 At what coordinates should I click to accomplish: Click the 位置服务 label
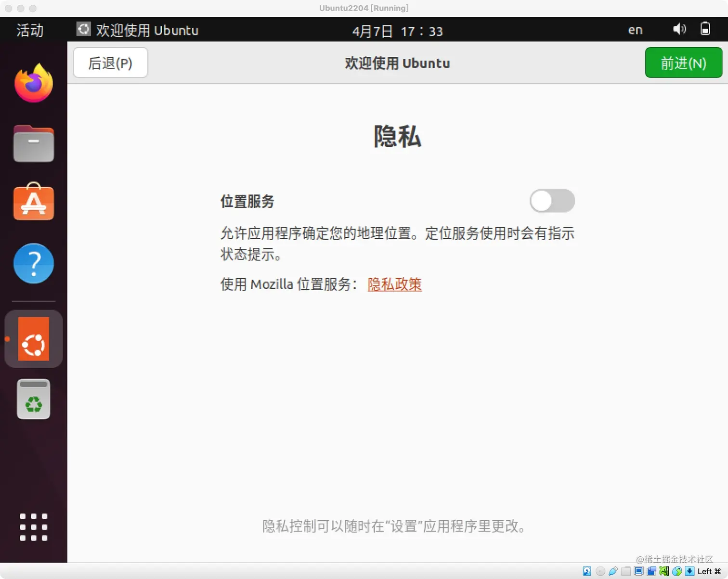pyautogui.click(x=247, y=201)
